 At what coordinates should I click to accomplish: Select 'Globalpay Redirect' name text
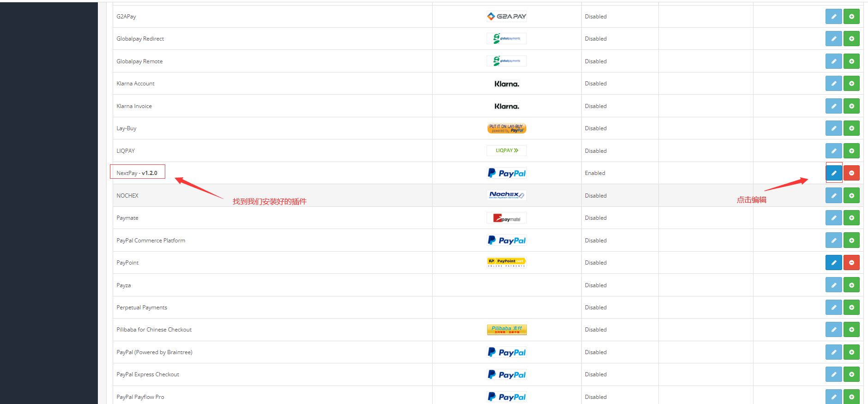pos(140,39)
